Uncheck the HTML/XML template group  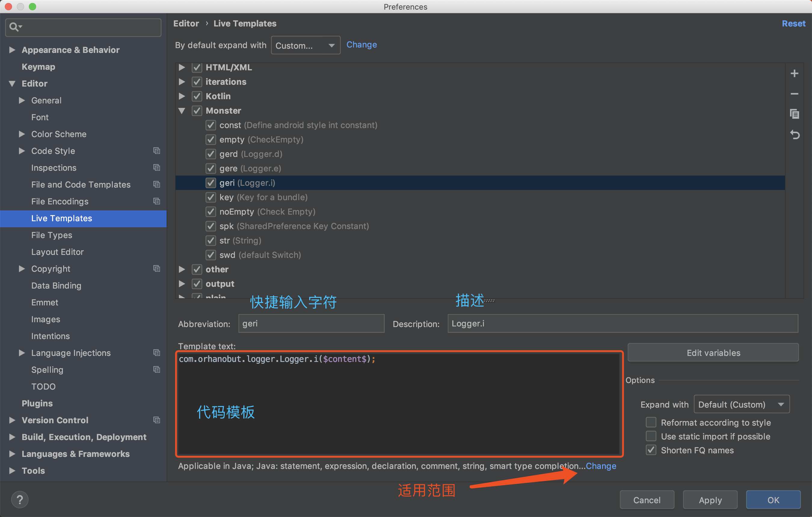point(197,67)
